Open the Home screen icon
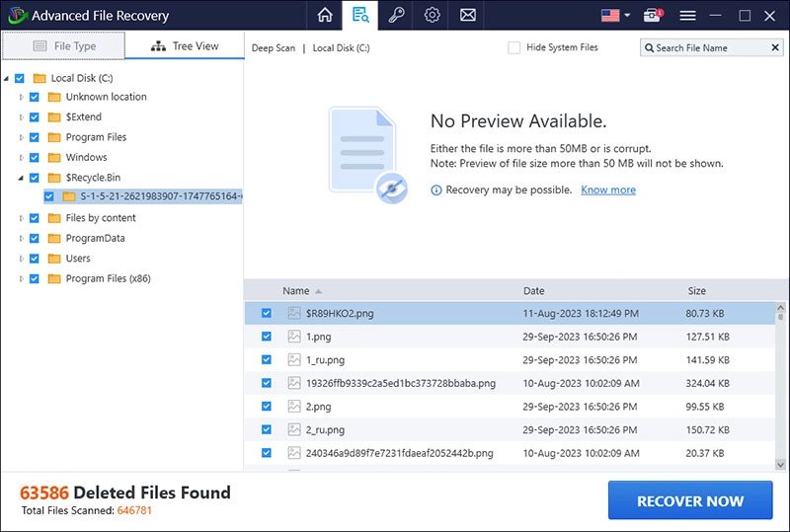790x532 pixels. [325, 15]
